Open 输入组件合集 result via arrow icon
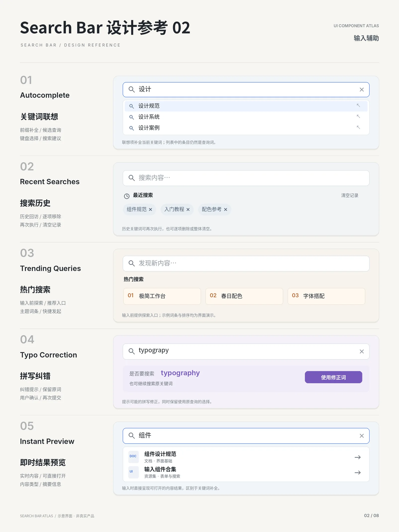The height and width of the screenshot is (532, 399). point(358,472)
